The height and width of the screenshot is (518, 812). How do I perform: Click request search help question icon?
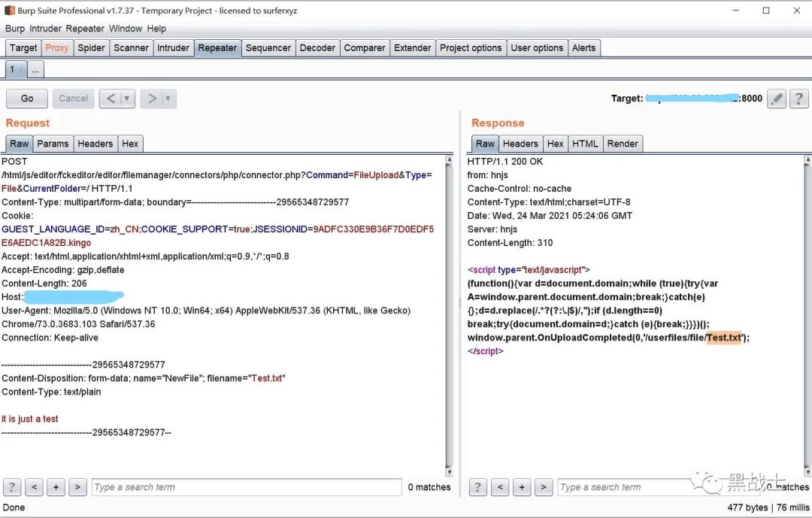coord(12,487)
